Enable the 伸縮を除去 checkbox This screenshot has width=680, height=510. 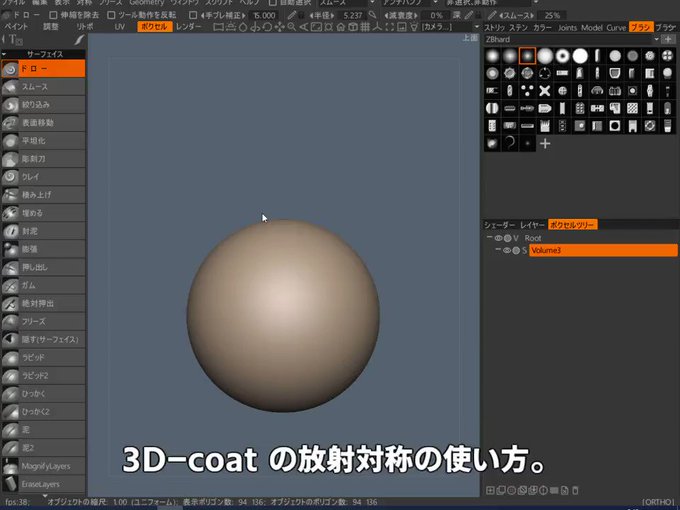[x=53, y=15]
